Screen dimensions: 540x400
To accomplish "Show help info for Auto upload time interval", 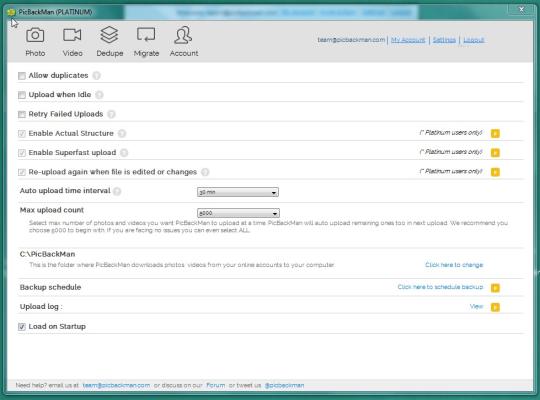I will [x=117, y=191].
